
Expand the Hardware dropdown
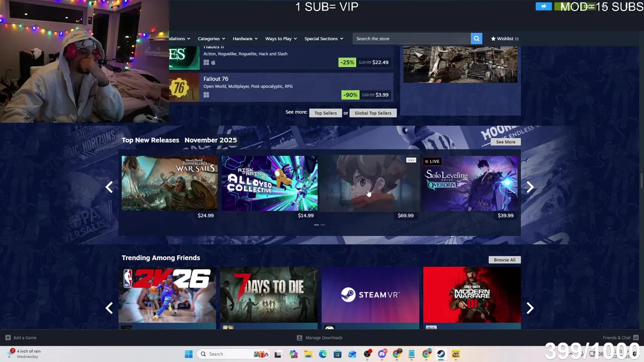pyautogui.click(x=245, y=39)
